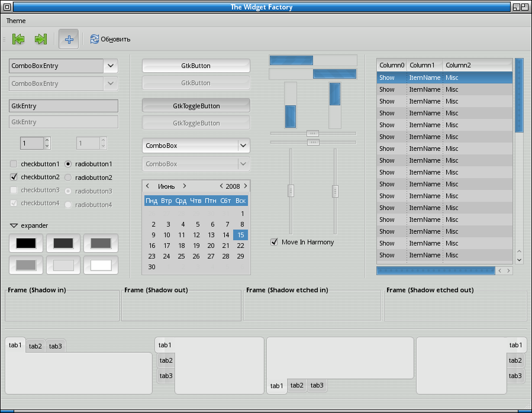
Task: Select radiobutton2
Action: coord(68,178)
